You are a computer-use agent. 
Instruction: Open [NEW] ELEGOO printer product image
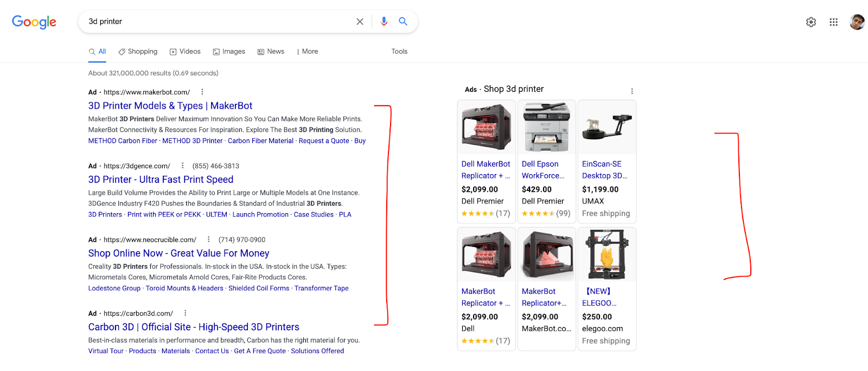(x=607, y=254)
